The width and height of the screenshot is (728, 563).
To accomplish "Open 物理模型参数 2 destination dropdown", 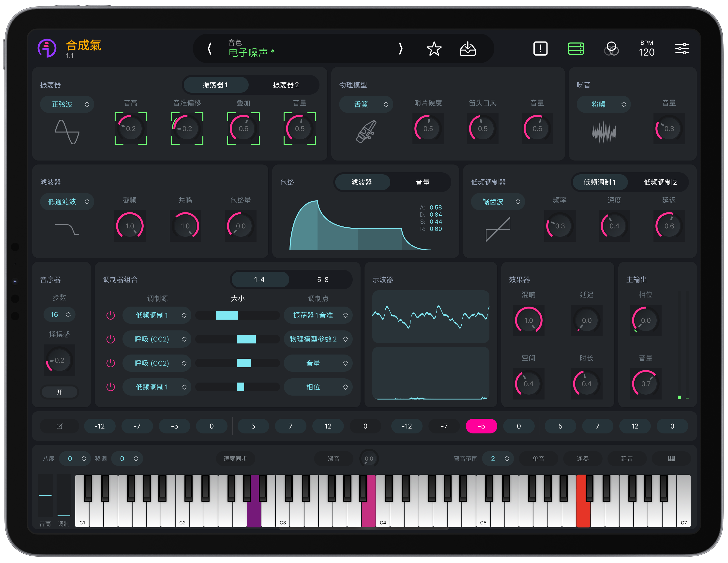I will point(318,339).
